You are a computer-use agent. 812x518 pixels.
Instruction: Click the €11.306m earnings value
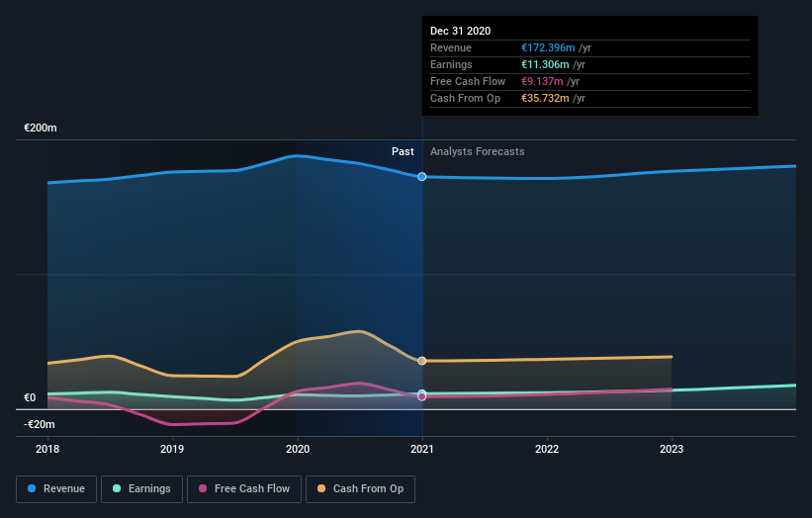545,64
